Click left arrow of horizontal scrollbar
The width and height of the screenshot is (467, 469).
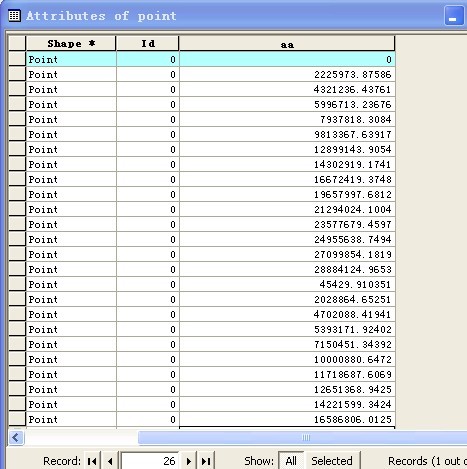[16, 437]
